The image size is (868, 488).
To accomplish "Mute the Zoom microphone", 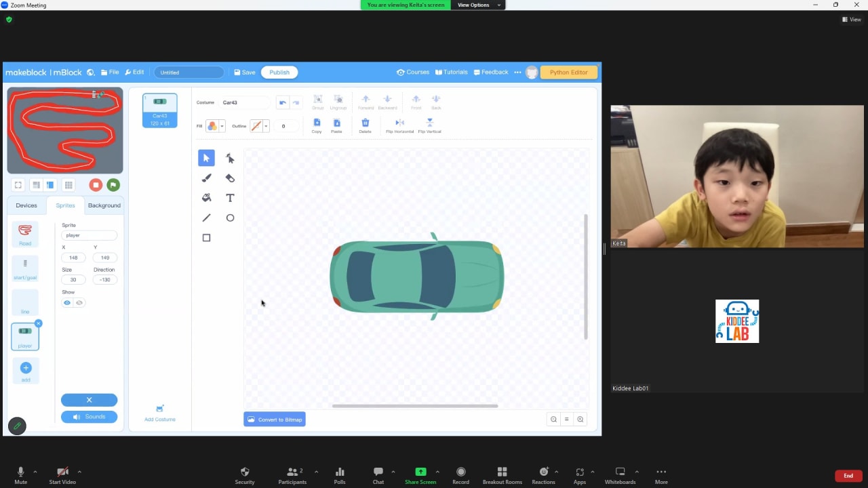I will (x=20, y=475).
